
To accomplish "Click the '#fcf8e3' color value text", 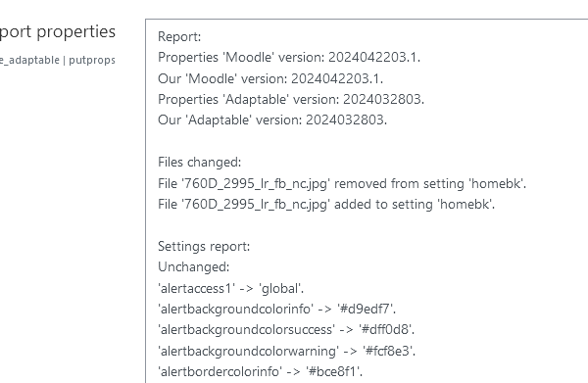I will [388, 351].
